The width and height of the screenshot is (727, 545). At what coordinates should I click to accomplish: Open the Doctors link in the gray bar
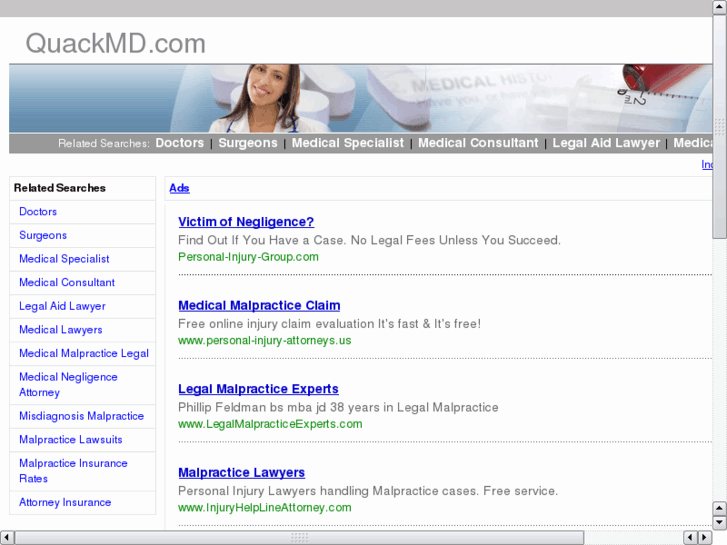[x=179, y=143]
